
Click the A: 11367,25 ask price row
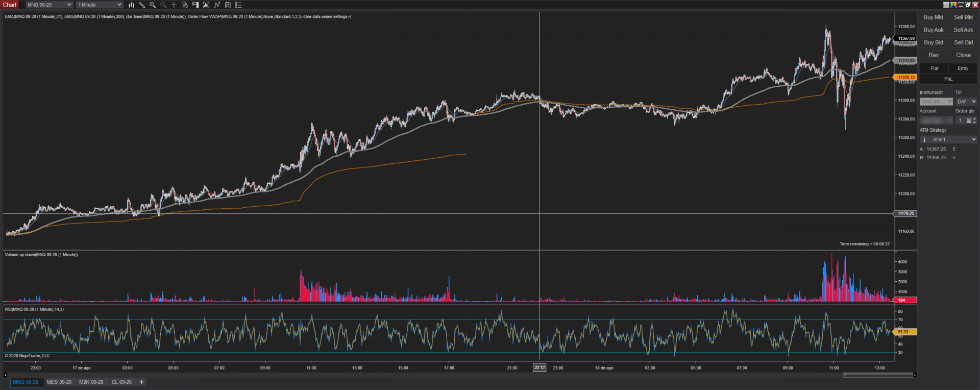tap(938, 149)
